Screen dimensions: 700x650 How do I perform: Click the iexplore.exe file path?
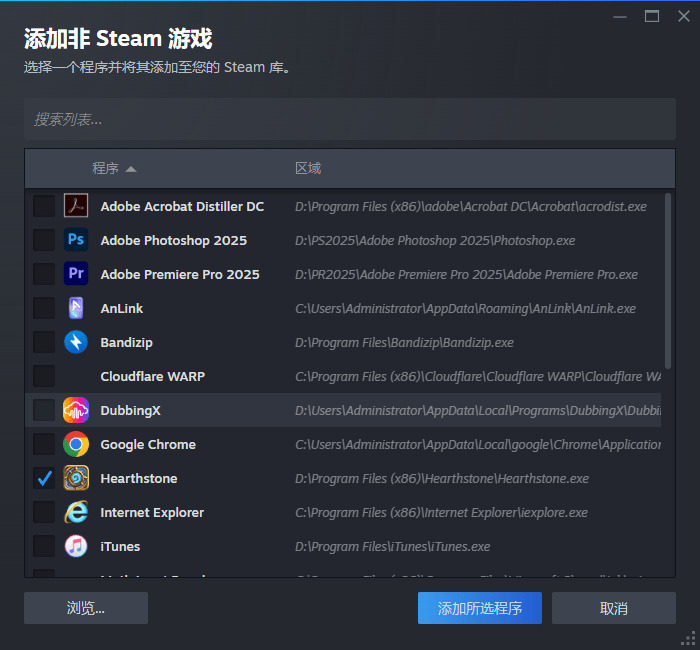441,513
